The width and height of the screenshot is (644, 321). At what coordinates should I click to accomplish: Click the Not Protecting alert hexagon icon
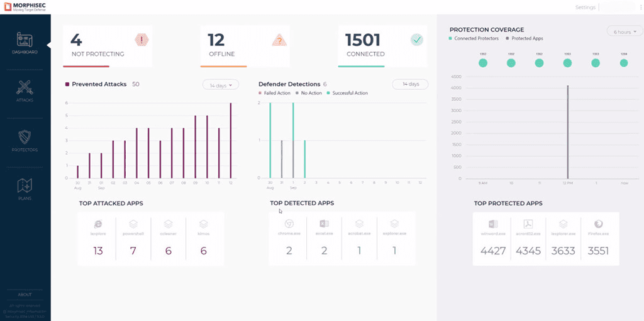pyautogui.click(x=142, y=40)
